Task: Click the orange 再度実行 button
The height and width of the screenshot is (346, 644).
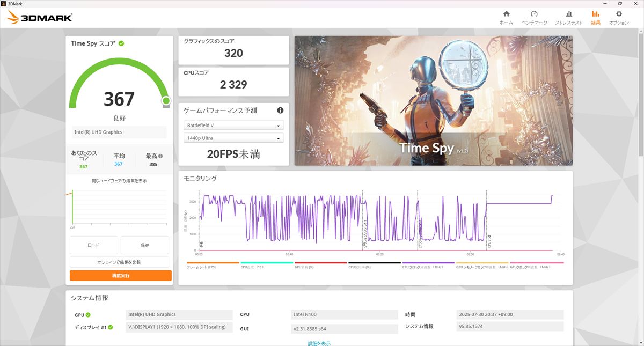Action: point(121,275)
